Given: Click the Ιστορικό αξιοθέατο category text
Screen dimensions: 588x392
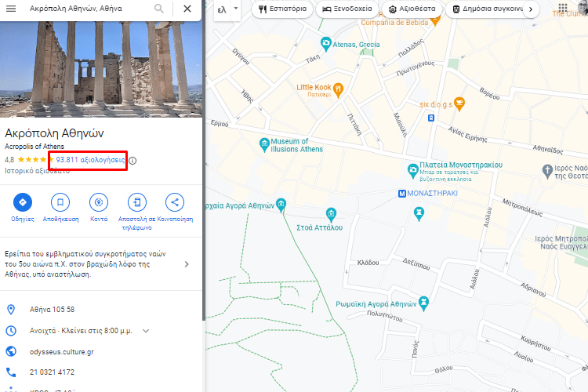Looking at the screenshot, I should tap(37, 171).
